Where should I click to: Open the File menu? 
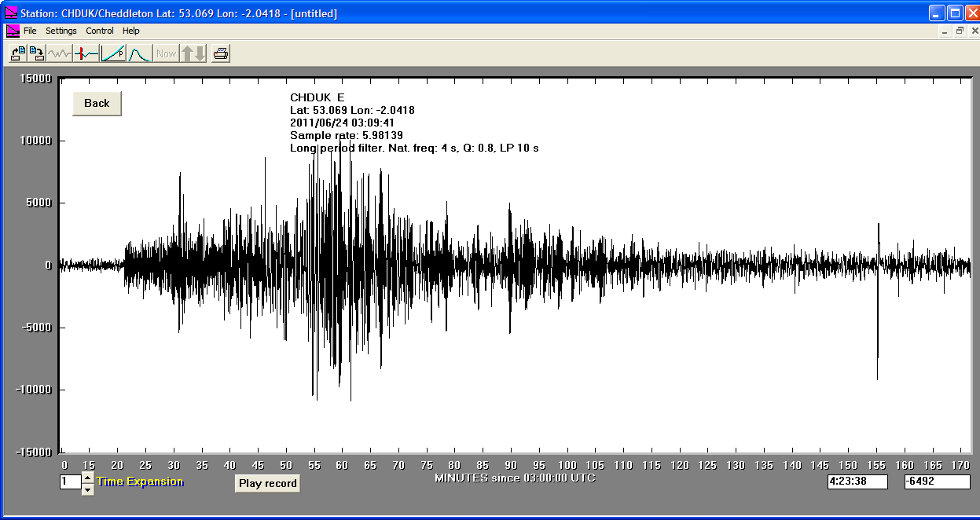point(30,31)
